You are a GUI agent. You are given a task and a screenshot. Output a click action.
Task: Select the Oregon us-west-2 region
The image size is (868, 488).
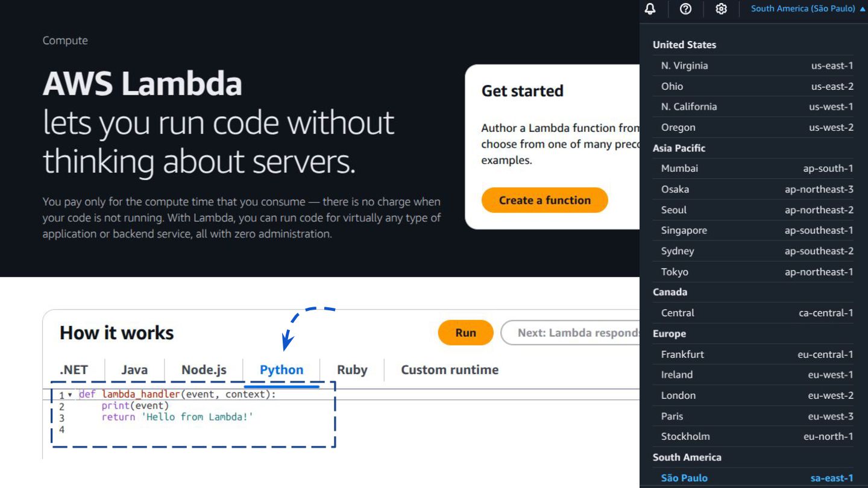coord(753,127)
